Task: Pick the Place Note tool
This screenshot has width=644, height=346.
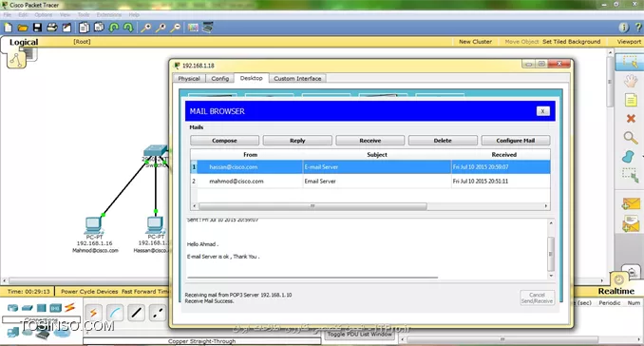Action: pos(631,100)
